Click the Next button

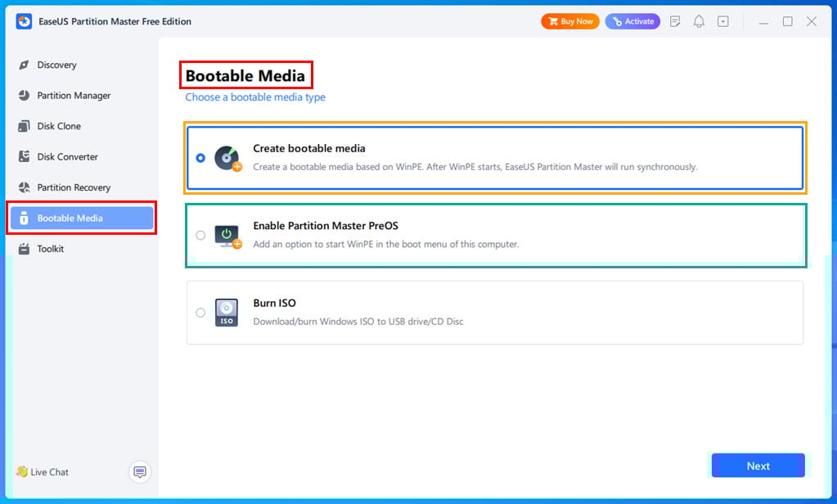[x=758, y=466]
